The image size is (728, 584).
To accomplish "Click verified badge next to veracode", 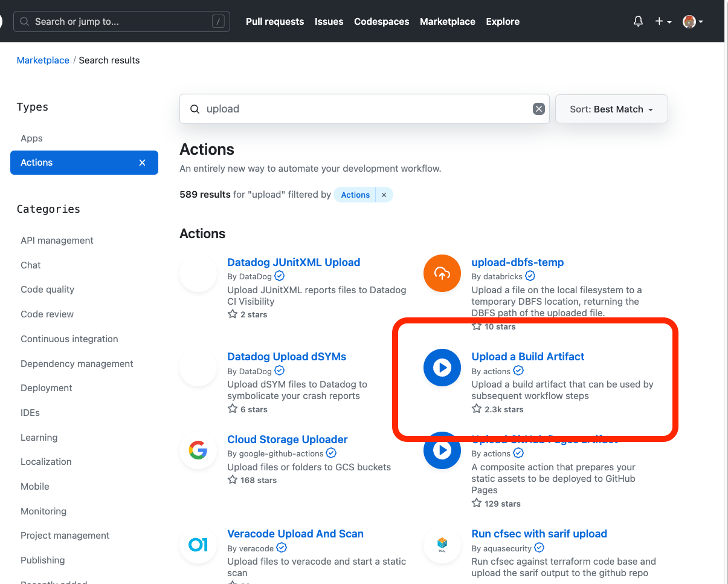I will click(x=282, y=548).
